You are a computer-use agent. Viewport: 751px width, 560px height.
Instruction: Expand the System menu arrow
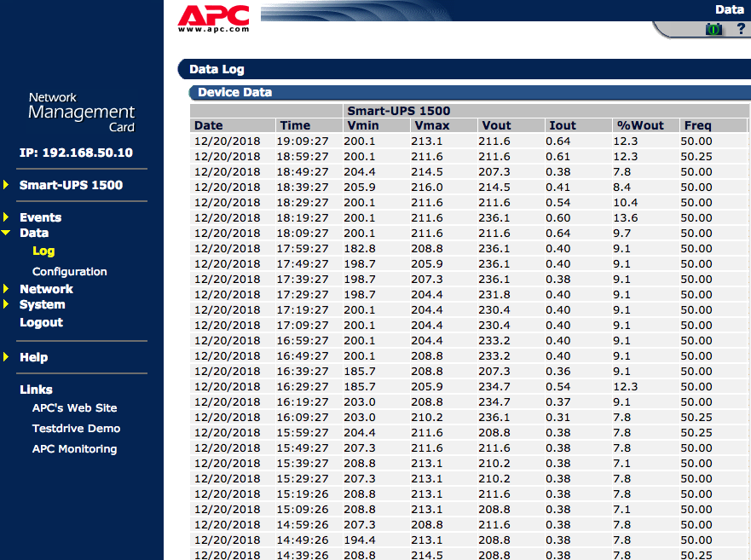(x=6, y=304)
